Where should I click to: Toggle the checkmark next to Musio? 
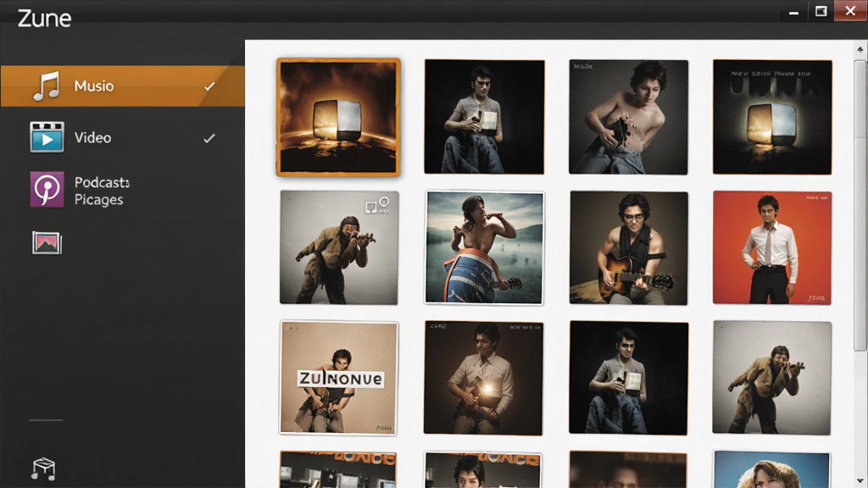click(209, 86)
